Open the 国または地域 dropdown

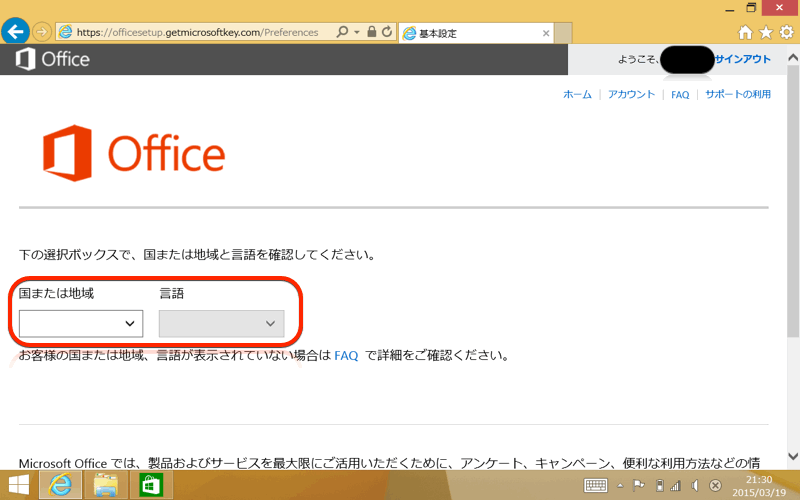point(81,323)
